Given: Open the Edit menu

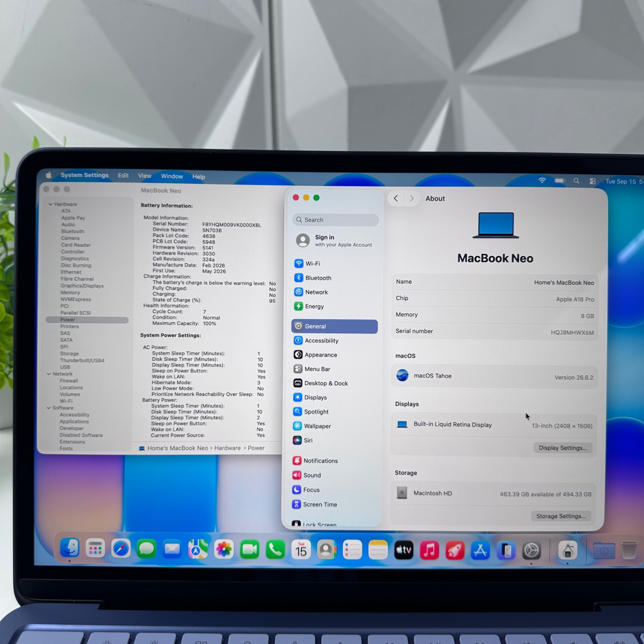Looking at the screenshot, I should click(123, 175).
